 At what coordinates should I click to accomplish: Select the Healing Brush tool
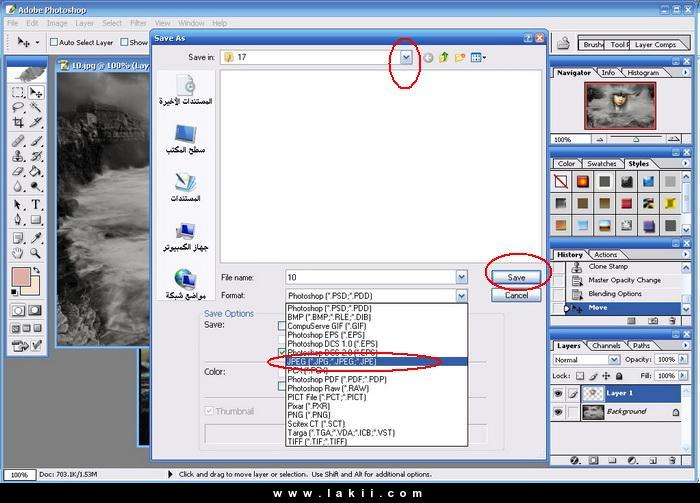pyautogui.click(x=18, y=141)
